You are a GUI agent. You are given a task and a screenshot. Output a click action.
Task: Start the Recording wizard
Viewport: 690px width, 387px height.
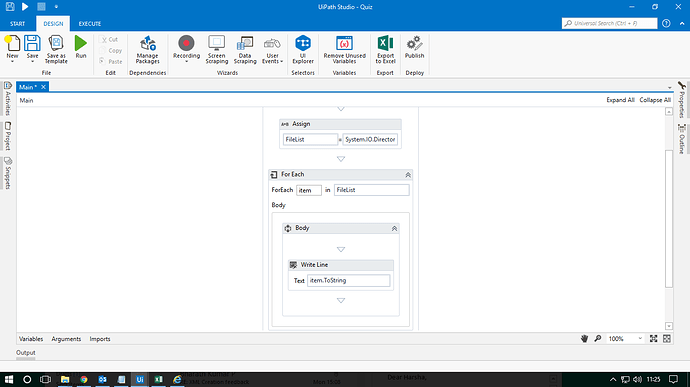186,48
